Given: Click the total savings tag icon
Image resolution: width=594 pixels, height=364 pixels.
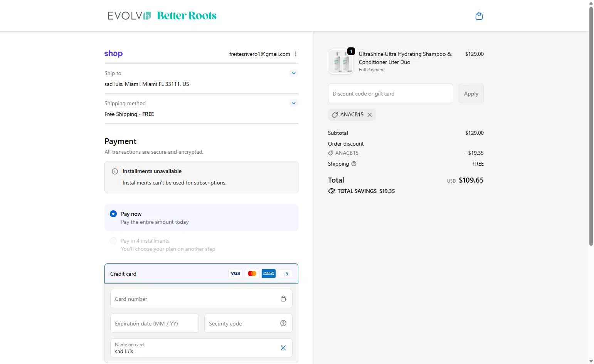Looking at the screenshot, I should pyautogui.click(x=331, y=191).
